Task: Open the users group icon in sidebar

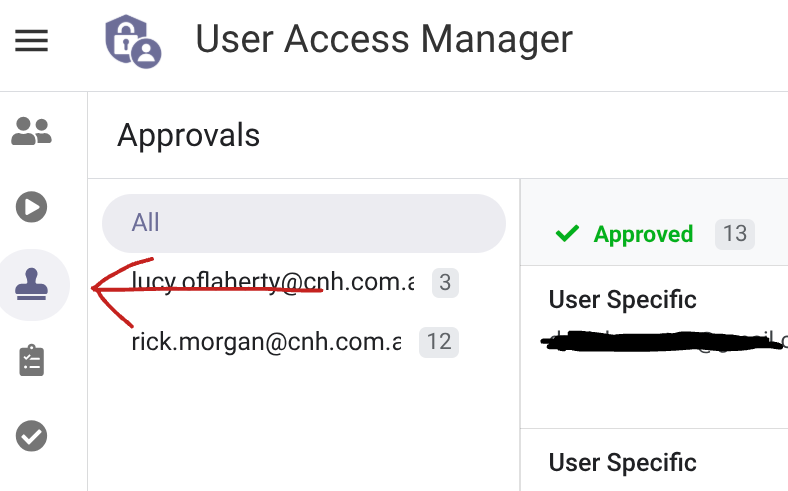Action: tap(31, 130)
